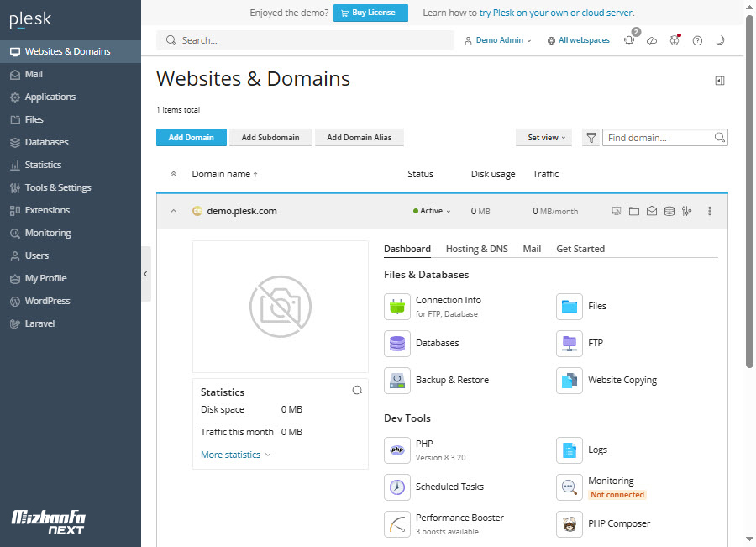Open the Set view dropdown
The width and height of the screenshot is (756, 547).
click(543, 138)
